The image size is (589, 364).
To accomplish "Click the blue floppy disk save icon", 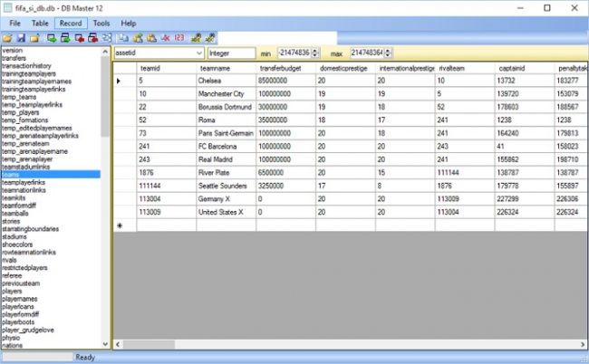I will 21,38.
